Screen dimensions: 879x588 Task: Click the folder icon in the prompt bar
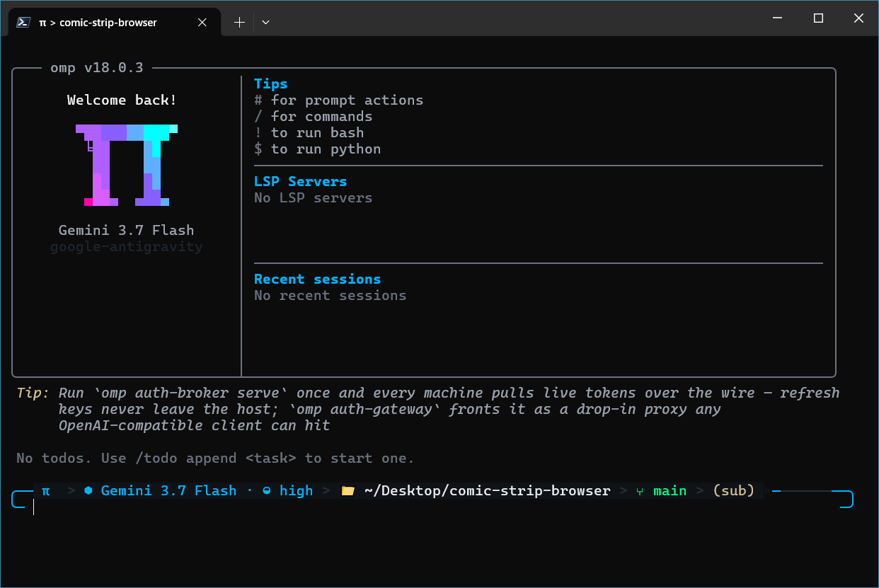tap(347, 490)
